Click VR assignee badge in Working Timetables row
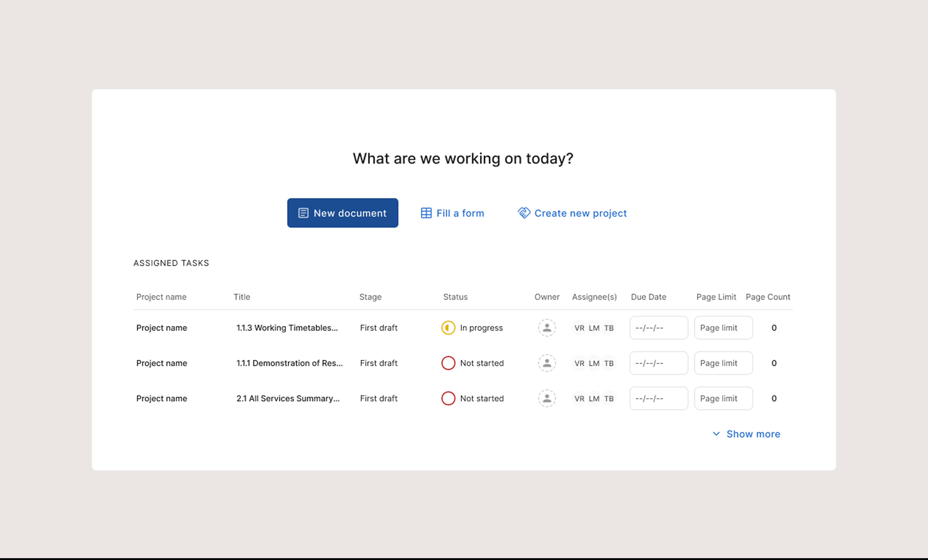The width and height of the screenshot is (928, 560). pyautogui.click(x=579, y=328)
